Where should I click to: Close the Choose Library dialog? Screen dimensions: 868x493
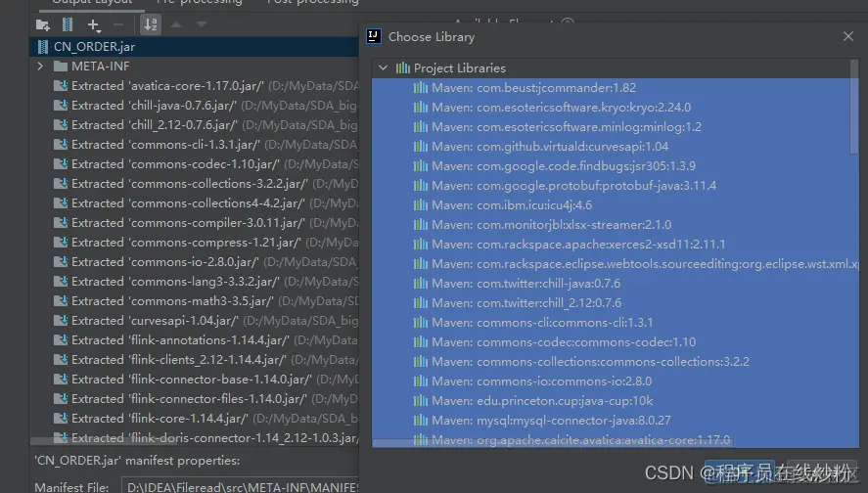coord(848,36)
